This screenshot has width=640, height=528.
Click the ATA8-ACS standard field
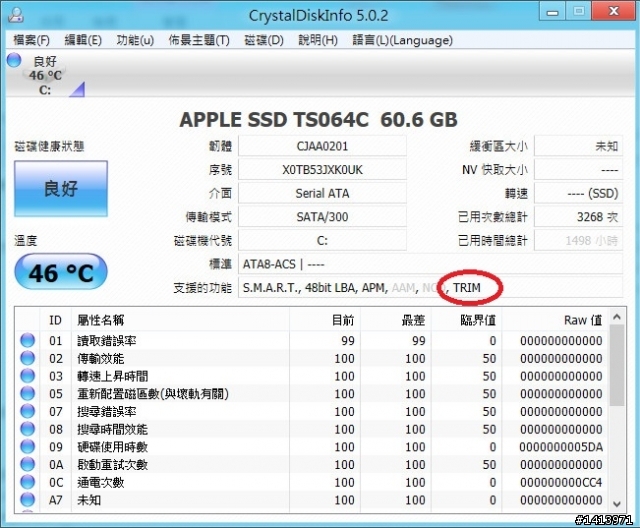(x=430, y=264)
